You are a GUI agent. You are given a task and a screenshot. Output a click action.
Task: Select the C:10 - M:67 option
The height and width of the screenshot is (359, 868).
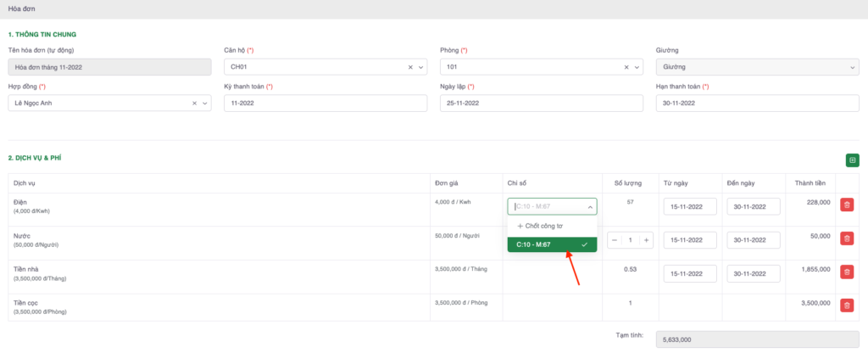(552, 244)
